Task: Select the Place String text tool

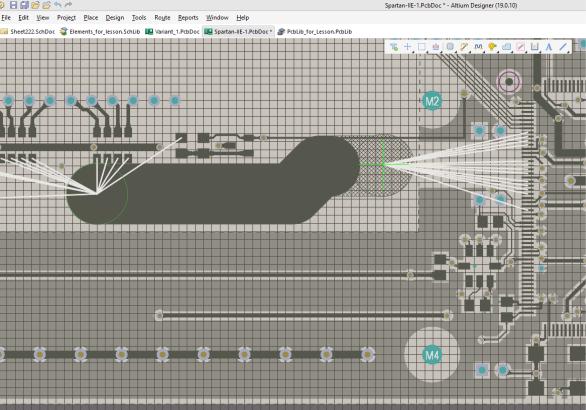Action: (x=549, y=47)
